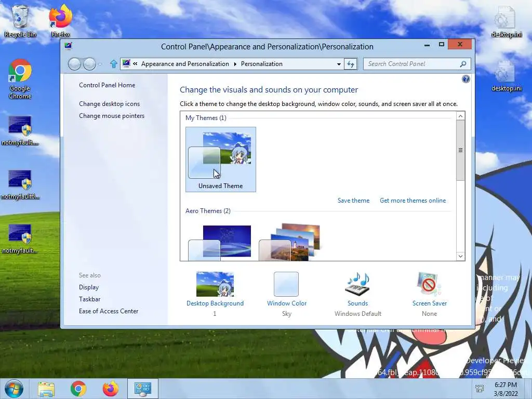Open the Screen Saver settings icon
The width and height of the screenshot is (532, 399).
click(x=430, y=284)
